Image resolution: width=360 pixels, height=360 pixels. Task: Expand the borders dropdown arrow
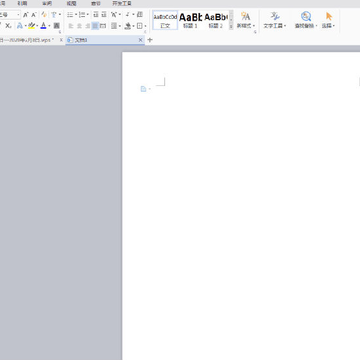click(146, 26)
